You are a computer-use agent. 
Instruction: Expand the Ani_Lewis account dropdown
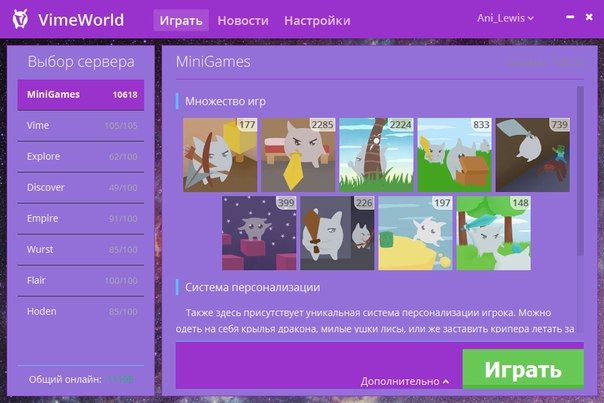[x=505, y=18]
